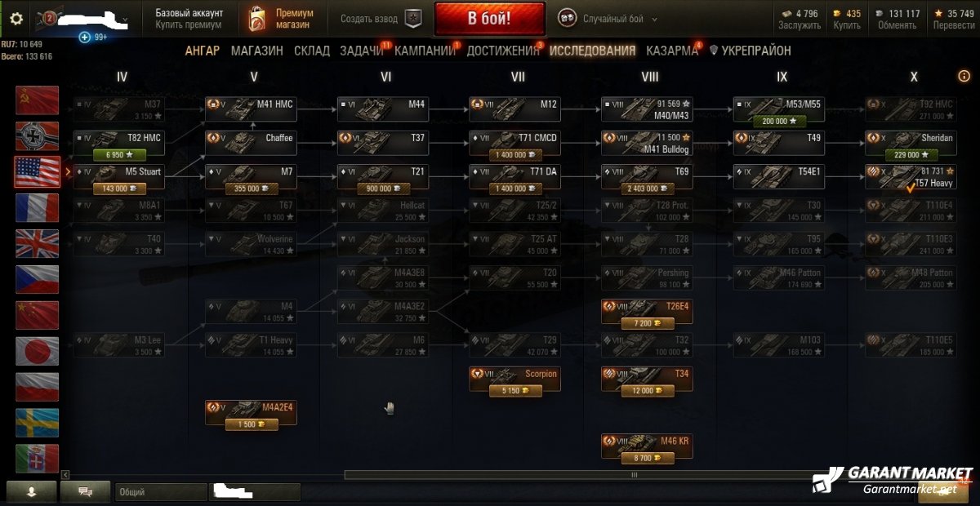Open the settings gear menu

click(x=16, y=19)
